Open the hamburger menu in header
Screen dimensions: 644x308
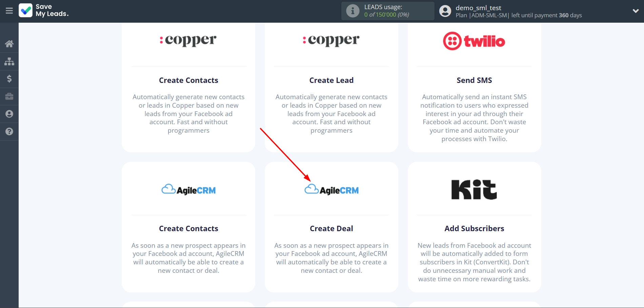pyautogui.click(x=9, y=11)
